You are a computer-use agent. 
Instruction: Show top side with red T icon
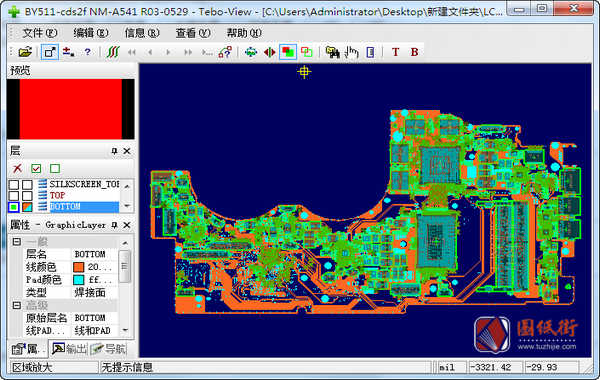point(396,52)
